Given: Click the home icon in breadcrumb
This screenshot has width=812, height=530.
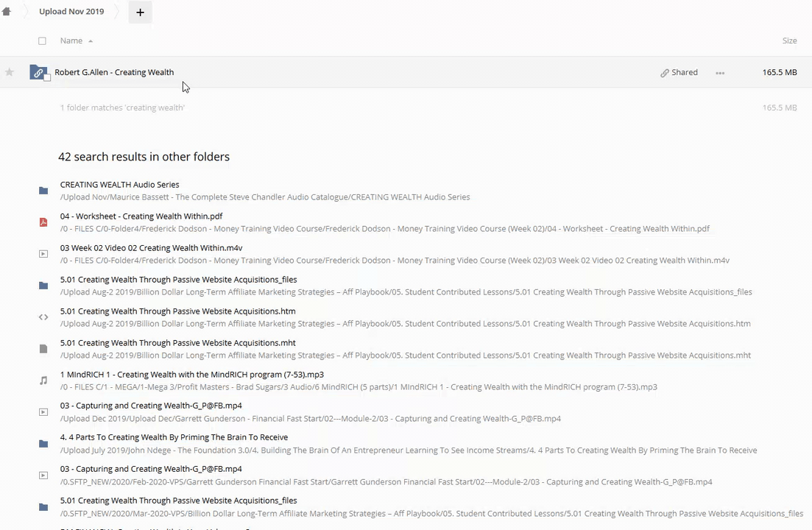Looking at the screenshot, I should [x=7, y=12].
